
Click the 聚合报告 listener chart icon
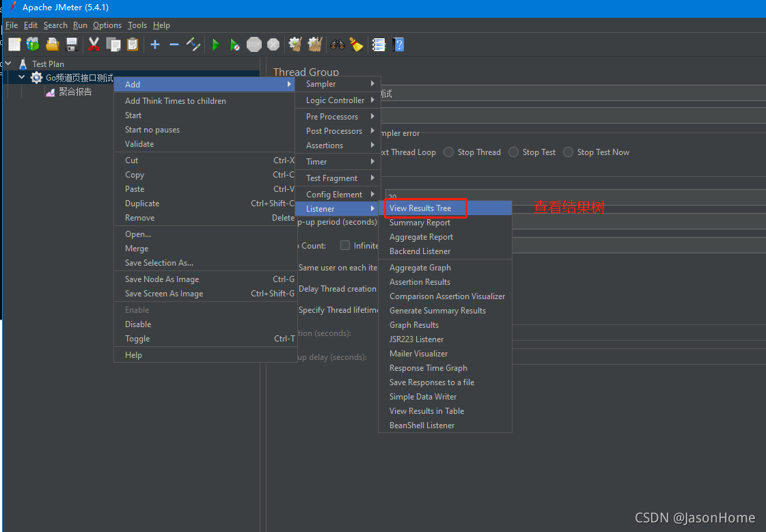click(51, 92)
